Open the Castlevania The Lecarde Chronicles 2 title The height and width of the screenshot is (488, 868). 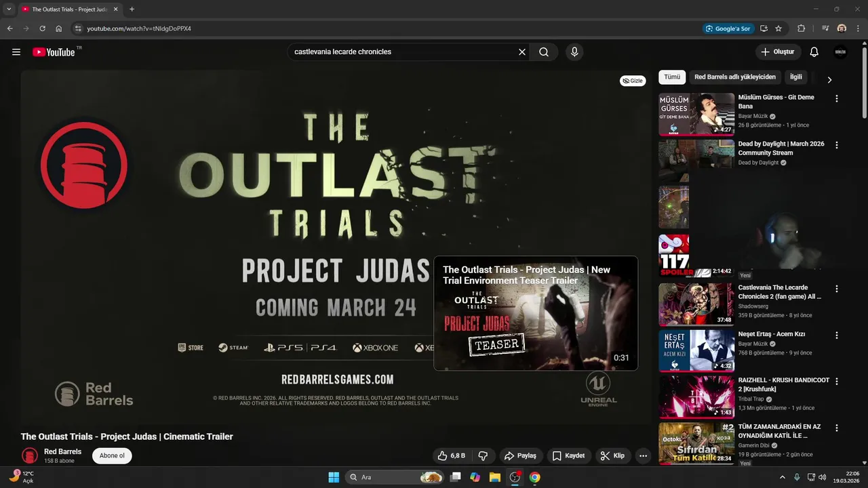click(x=780, y=292)
